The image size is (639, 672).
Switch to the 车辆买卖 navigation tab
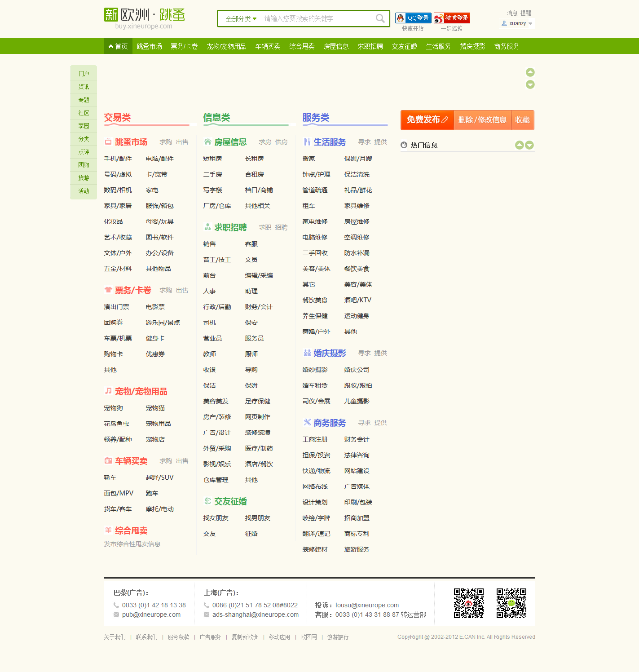click(268, 46)
